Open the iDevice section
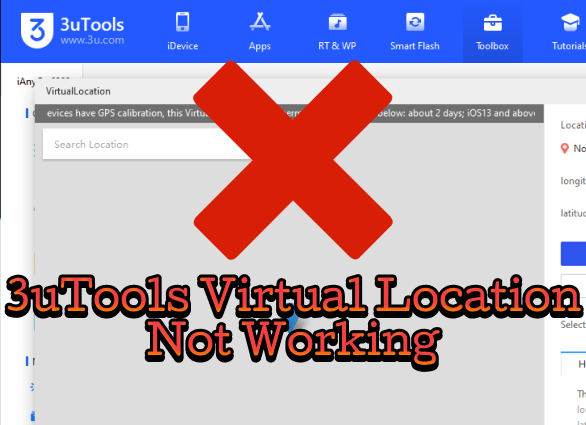The height and width of the screenshot is (425, 586). [182, 31]
